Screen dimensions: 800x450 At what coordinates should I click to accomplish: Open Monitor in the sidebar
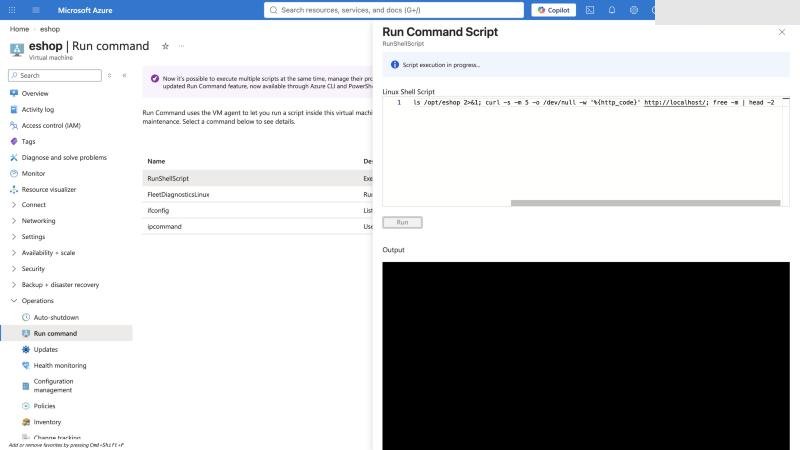33,173
